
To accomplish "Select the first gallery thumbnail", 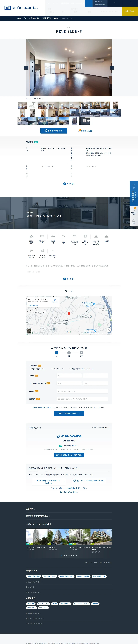I will click(23, 105).
